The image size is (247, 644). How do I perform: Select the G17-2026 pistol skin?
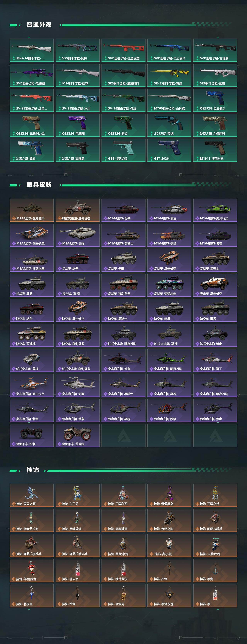(169, 150)
